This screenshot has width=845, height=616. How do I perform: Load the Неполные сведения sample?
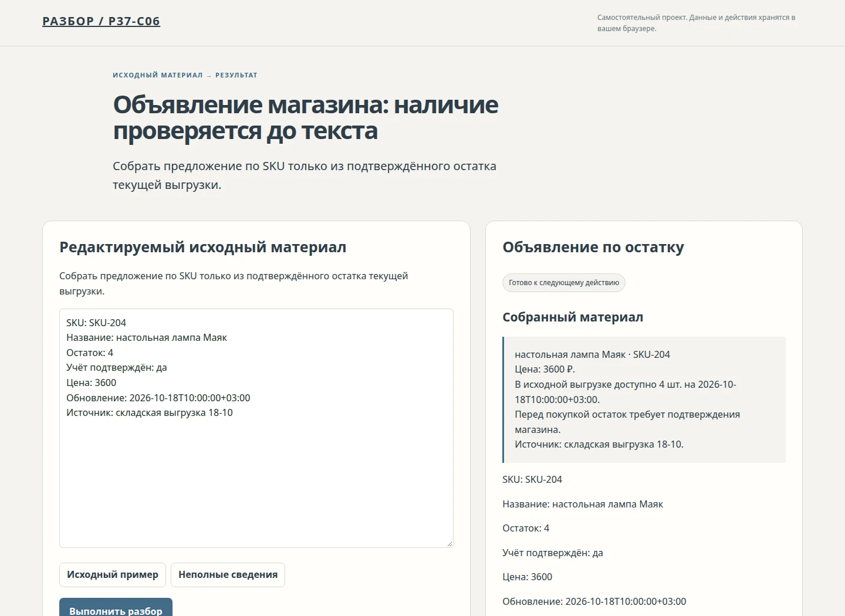[x=228, y=575]
